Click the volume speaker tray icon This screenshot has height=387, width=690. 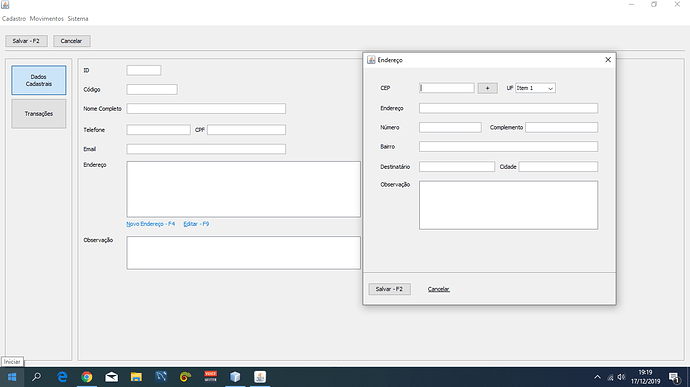click(x=621, y=377)
